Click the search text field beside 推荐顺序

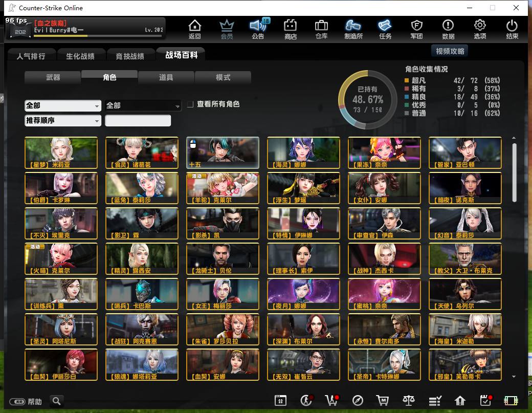click(x=138, y=120)
